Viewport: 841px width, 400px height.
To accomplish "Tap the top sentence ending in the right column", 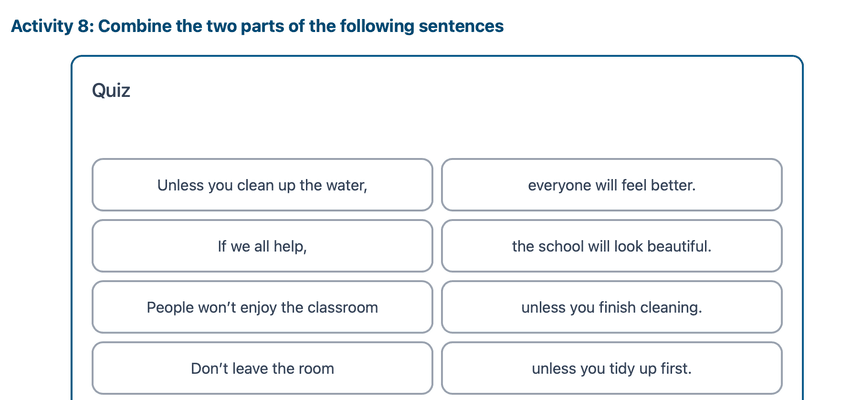I will point(611,185).
